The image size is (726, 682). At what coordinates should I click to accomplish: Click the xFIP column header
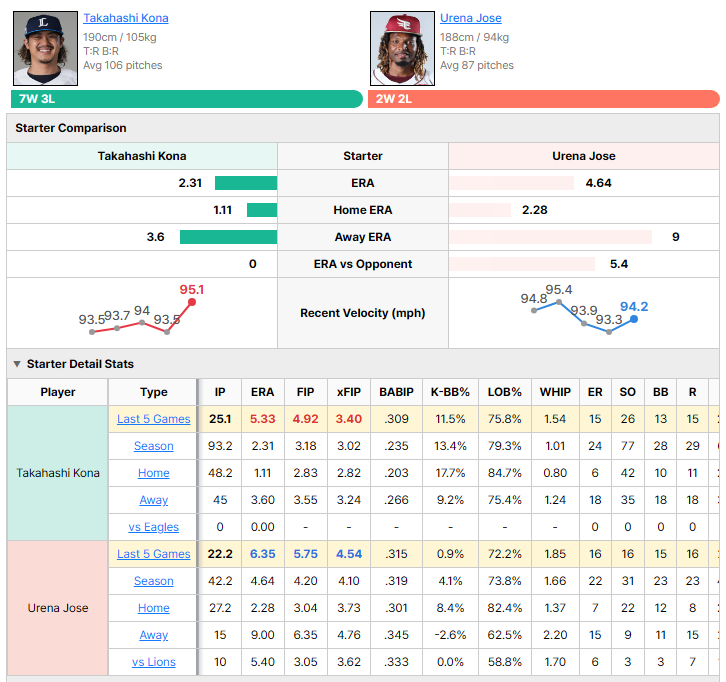coord(349,392)
